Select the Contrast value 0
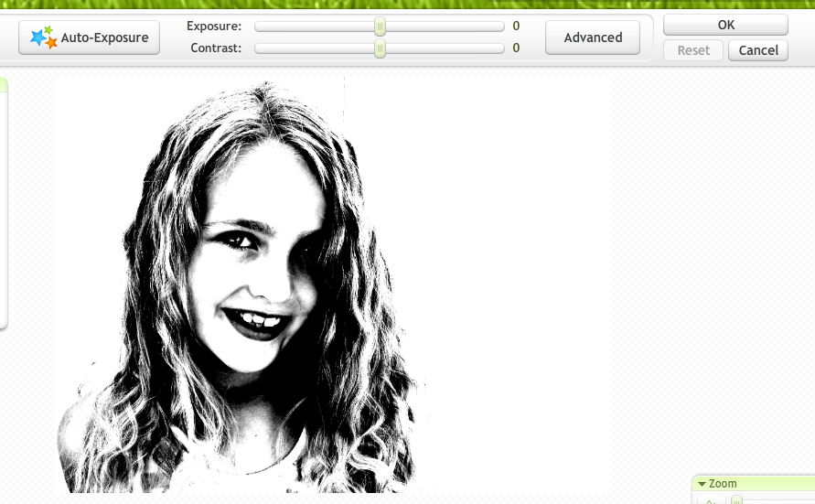The height and width of the screenshot is (504, 815). click(516, 48)
